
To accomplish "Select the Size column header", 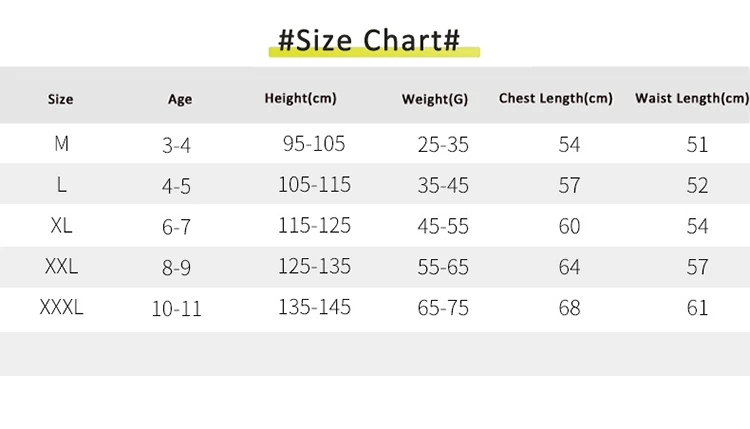I will (x=61, y=99).
